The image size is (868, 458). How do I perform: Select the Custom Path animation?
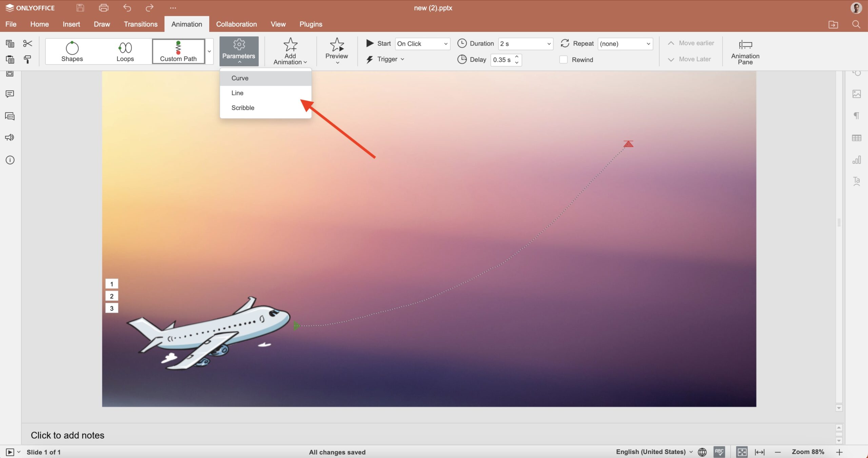[178, 51]
